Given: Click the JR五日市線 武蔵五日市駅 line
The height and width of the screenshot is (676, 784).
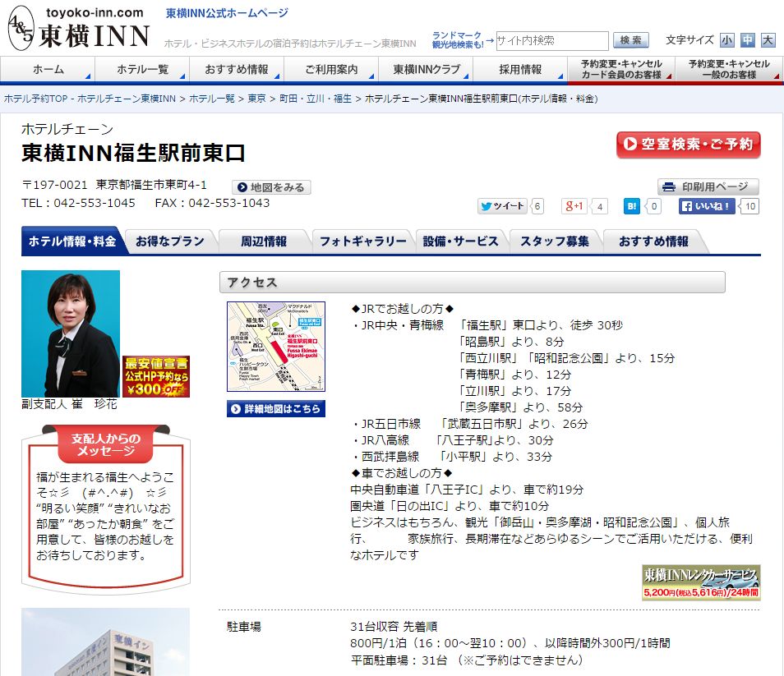Looking at the screenshot, I should (x=469, y=424).
